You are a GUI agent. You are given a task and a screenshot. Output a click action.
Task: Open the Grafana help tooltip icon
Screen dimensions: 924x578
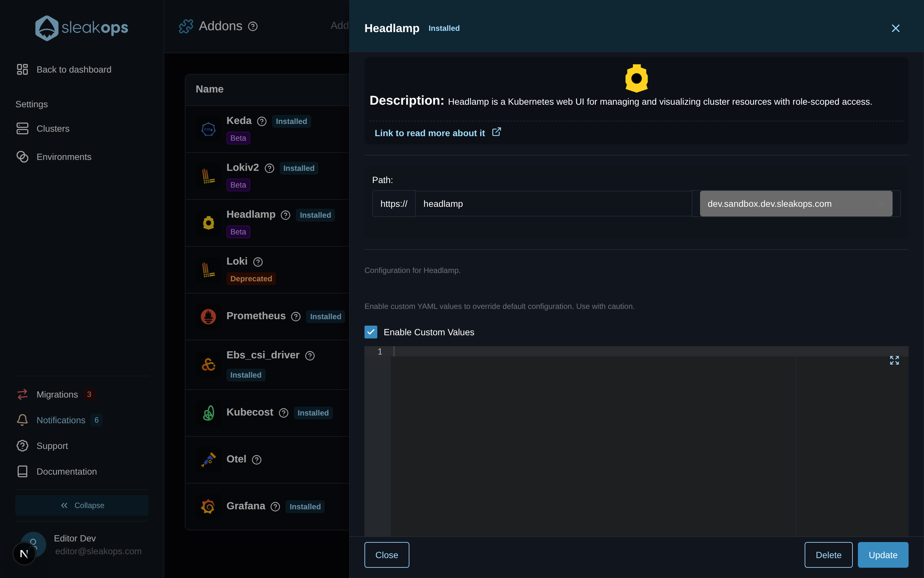coord(275,506)
